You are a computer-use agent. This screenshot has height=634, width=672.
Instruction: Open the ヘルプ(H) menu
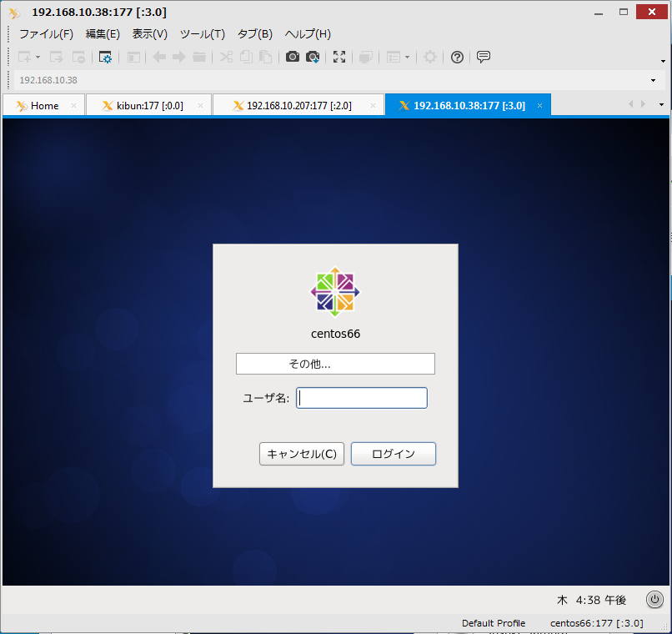[x=308, y=34]
